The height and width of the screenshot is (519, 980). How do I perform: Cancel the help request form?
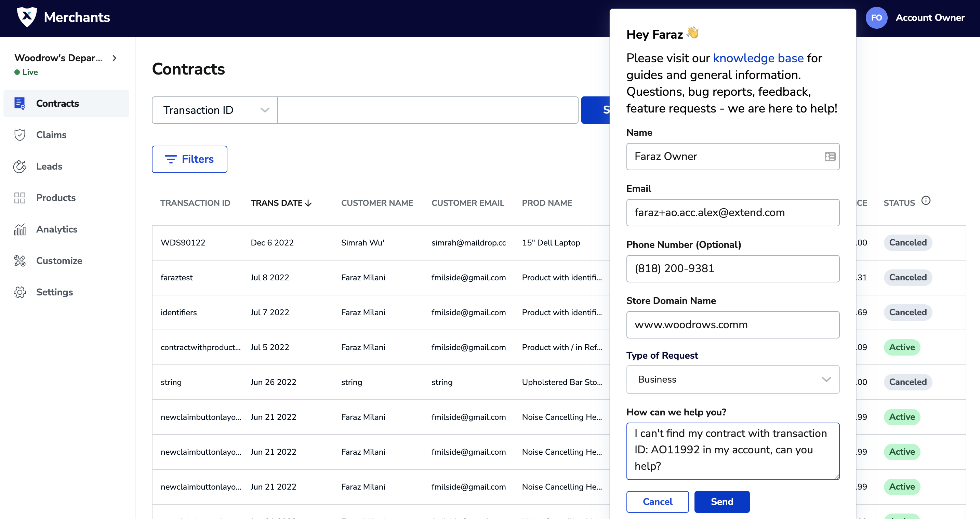[x=657, y=502]
